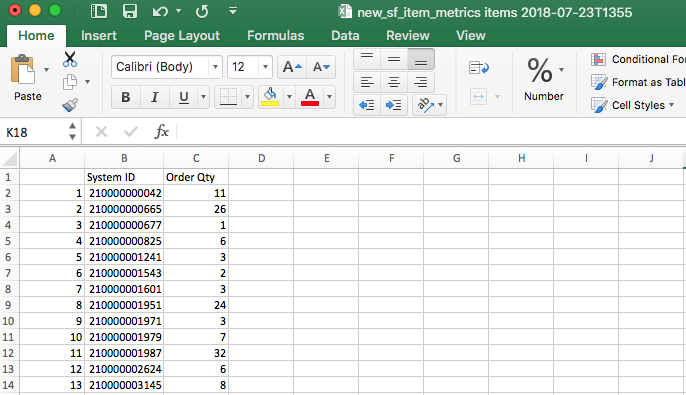Screen dimensions: 686x395
Task: Open the Data tab
Action: coord(345,35)
